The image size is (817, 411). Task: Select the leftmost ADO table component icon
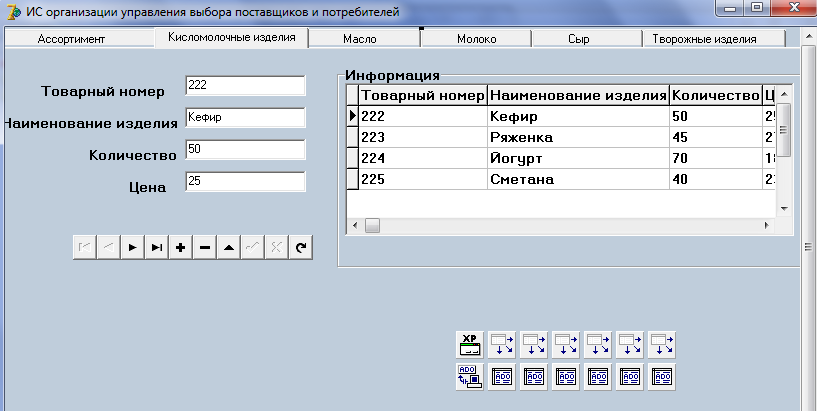point(502,377)
